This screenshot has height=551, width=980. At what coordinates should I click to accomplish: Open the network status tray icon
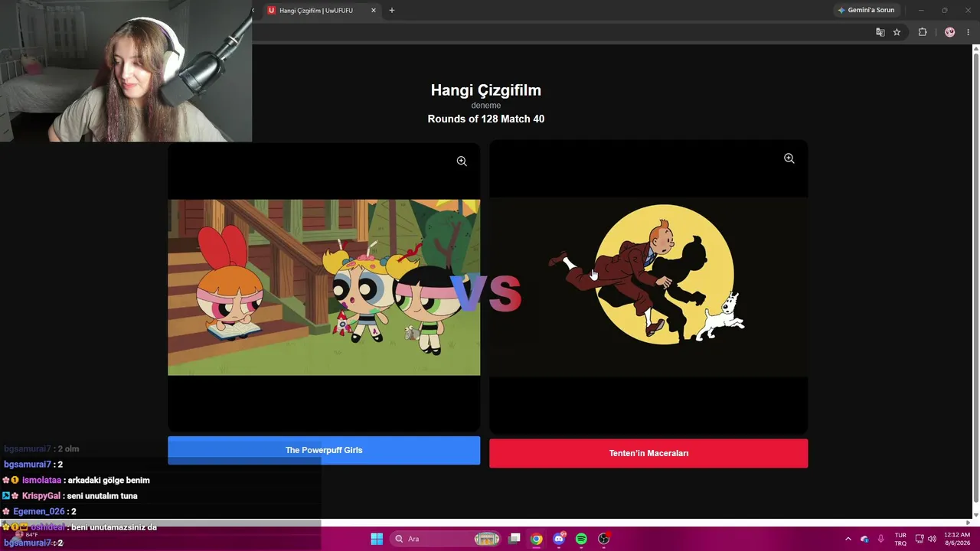click(x=920, y=539)
